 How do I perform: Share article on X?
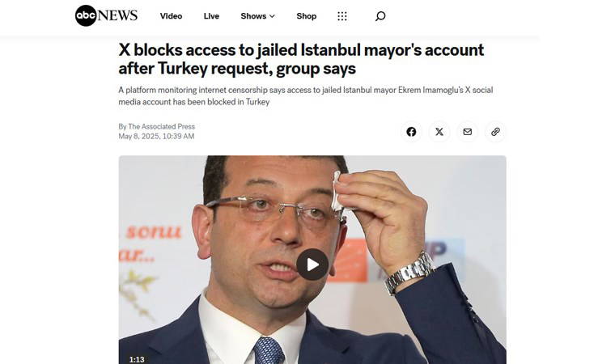(x=439, y=132)
